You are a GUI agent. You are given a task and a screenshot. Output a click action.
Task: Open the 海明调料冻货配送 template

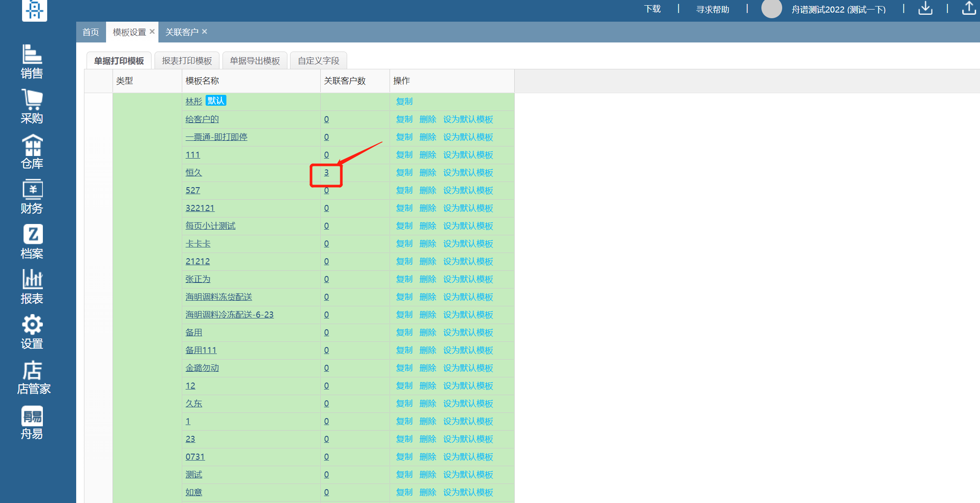(219, 297)
